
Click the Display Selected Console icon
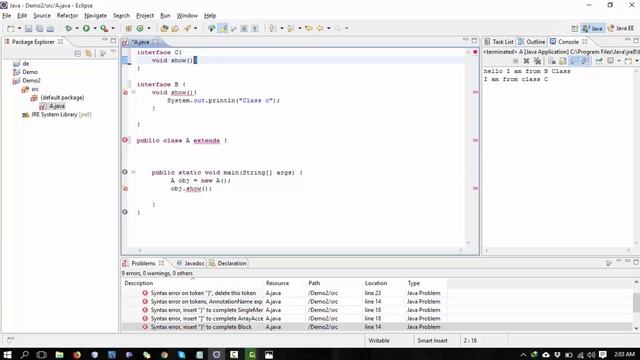tap(610, 61)
